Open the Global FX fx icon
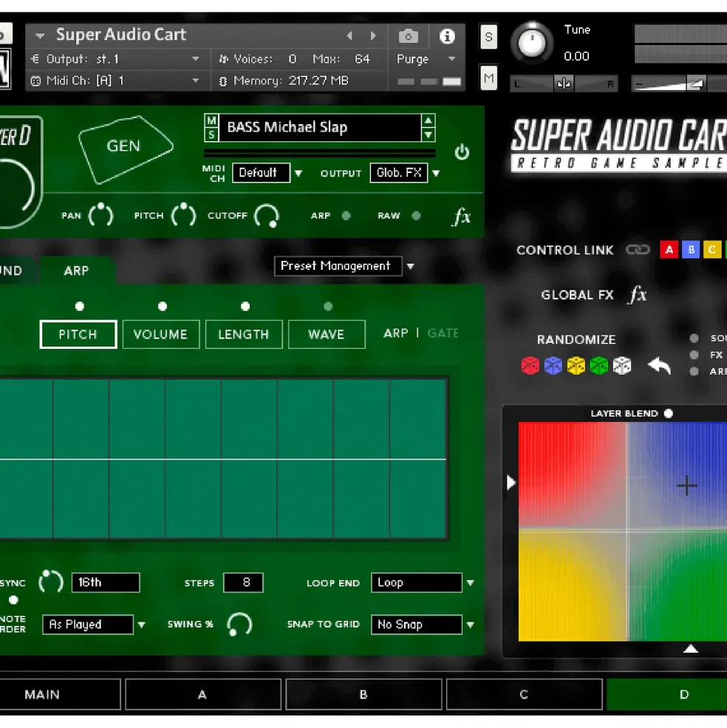The width and height of the screenshot is (727, 728). click(638, 294)
